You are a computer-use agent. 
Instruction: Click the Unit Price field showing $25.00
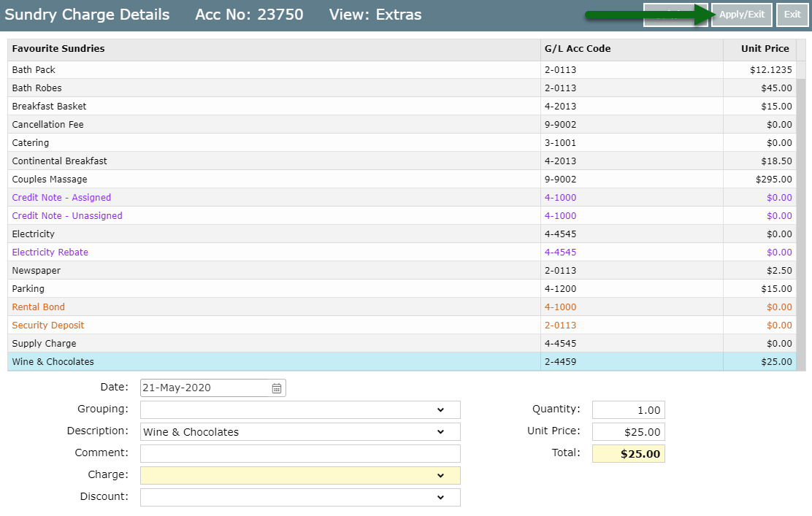coord(628,431)
